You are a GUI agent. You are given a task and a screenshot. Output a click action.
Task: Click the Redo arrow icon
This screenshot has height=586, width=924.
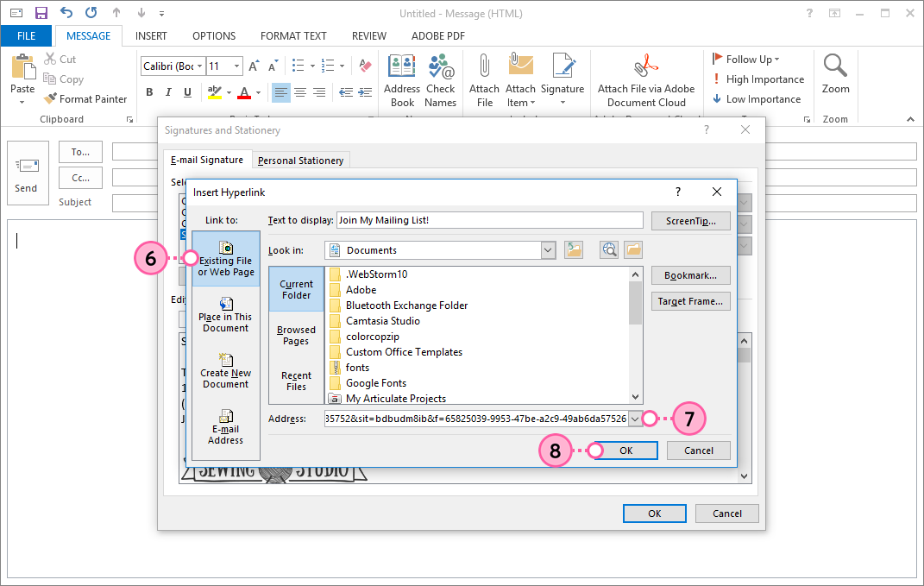91,13
